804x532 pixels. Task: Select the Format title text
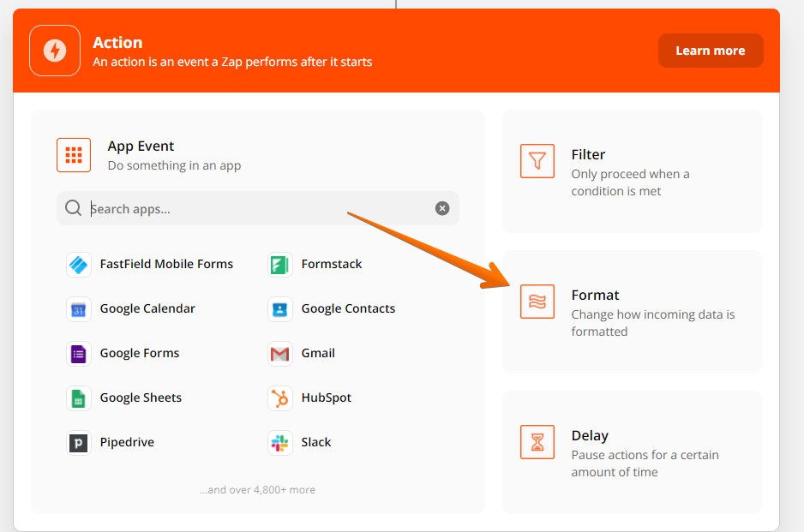point(596,296)
